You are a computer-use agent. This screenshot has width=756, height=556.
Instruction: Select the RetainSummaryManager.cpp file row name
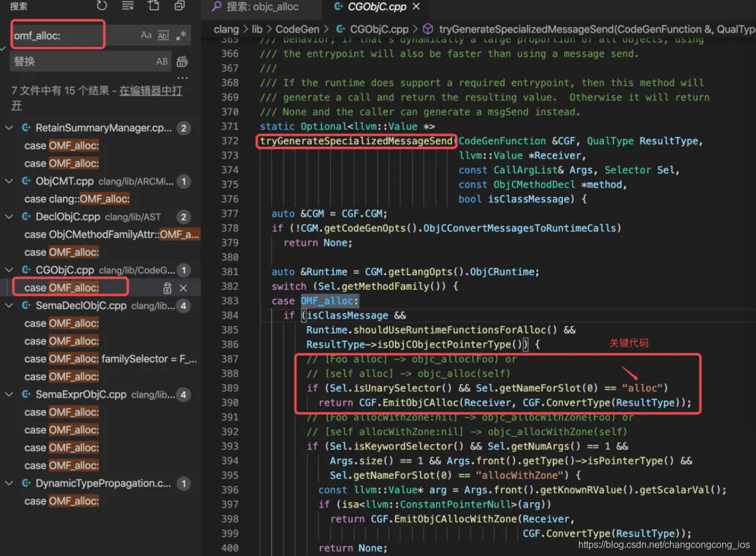pos(103,128)
